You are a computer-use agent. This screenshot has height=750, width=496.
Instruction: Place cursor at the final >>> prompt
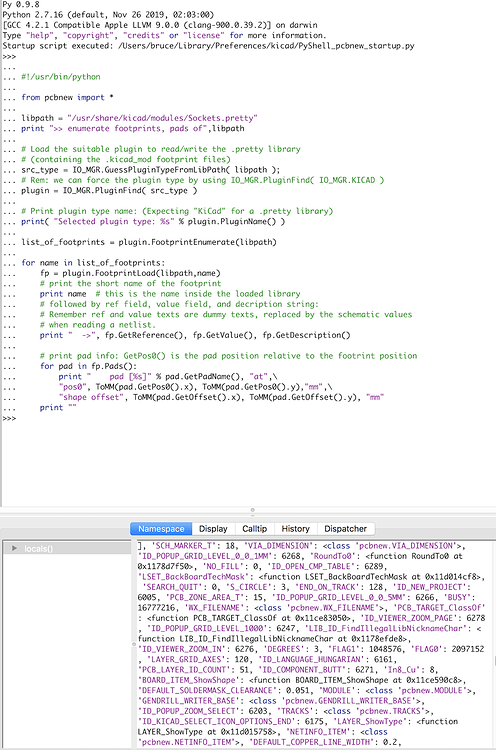pyautogui.click(x=9, y=418)
